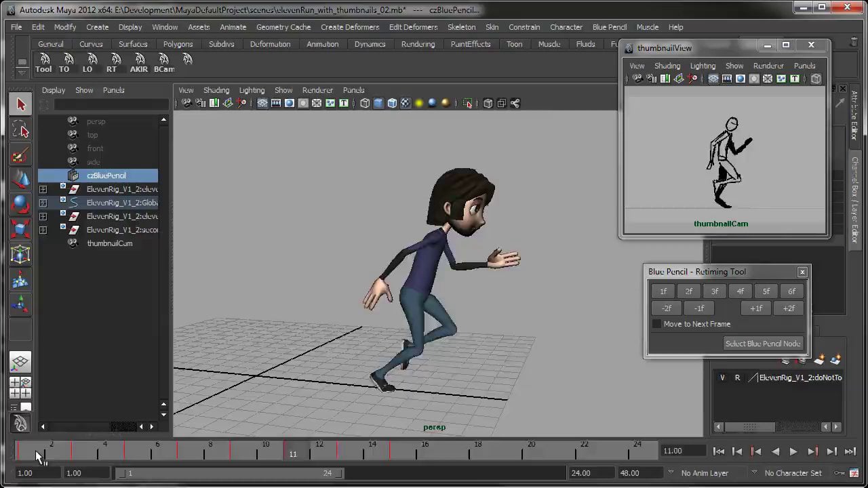The image size is (868, 488).
Task: Switch to the Polygons shelf tab
Action: 178,44
